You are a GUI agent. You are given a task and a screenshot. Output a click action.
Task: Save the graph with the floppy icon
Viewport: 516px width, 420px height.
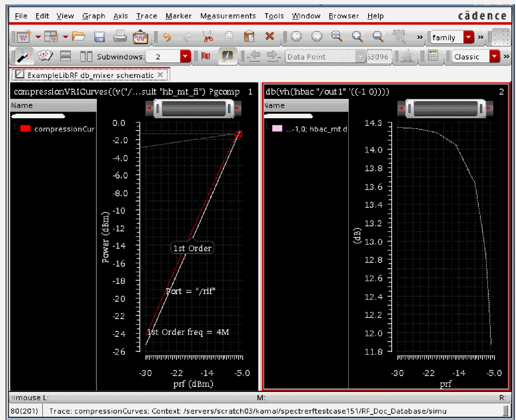point(99,37)
